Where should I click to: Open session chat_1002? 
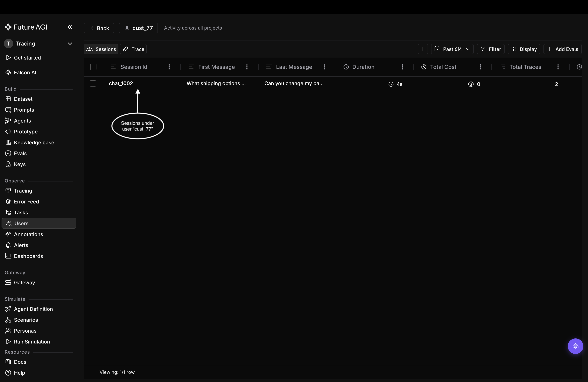pyautogui.click(x=121, y=83)
